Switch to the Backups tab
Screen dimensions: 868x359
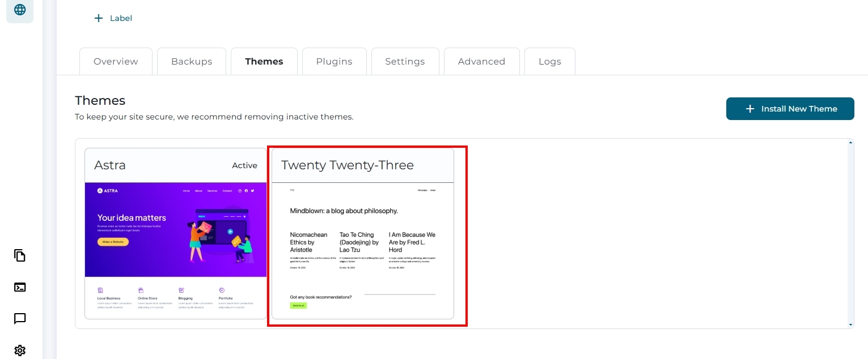192,61
